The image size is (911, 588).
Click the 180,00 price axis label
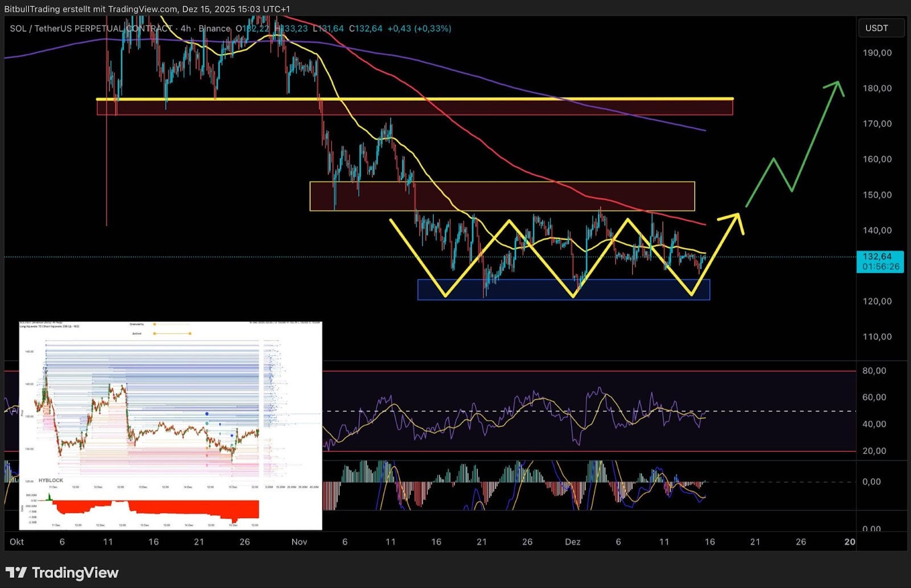coord(877,88)
